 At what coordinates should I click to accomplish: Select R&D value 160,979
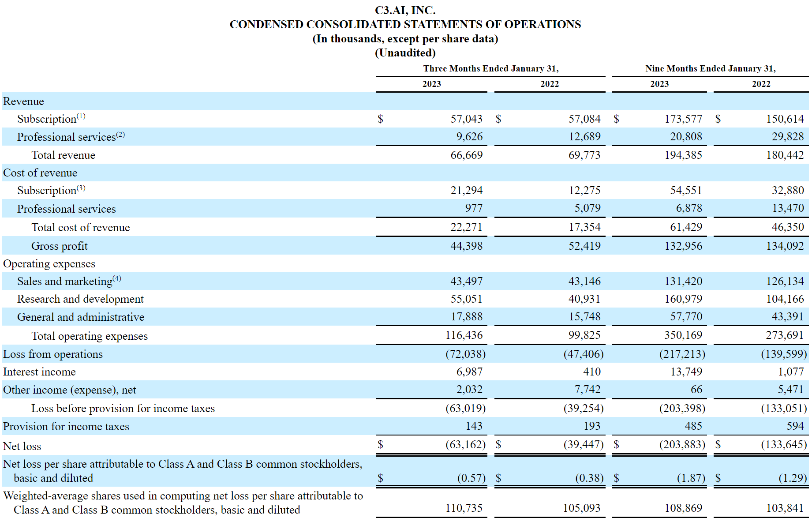tap(683, 299)
